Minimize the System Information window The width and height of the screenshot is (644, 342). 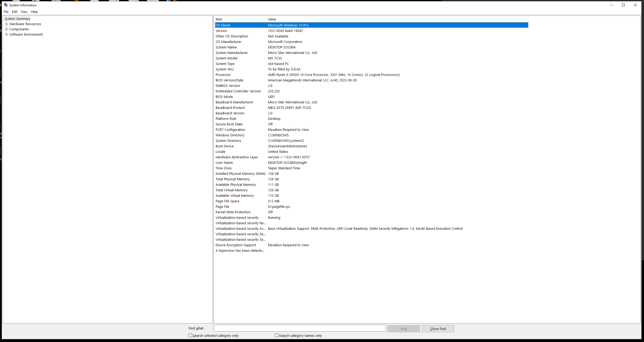click(612, 5)
